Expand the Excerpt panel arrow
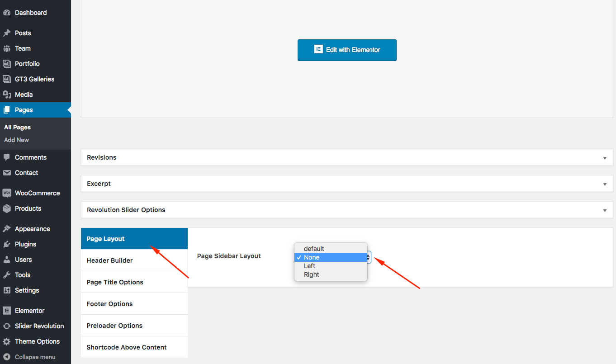This screenshot has height=364, width=616. tap(605, 184)
